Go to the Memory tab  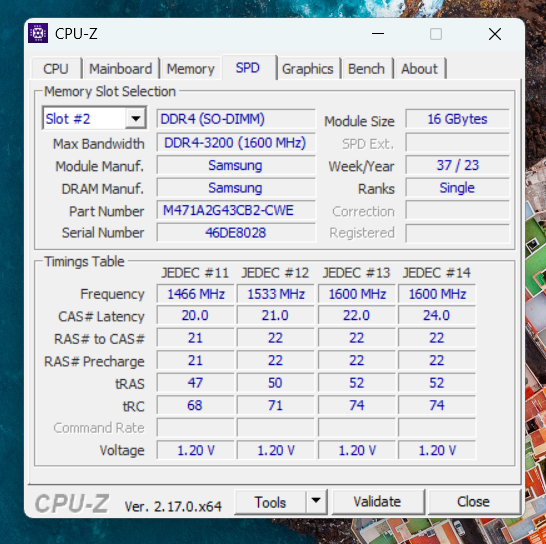point(190,69)
